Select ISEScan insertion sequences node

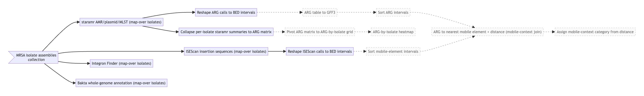point(226,51)
